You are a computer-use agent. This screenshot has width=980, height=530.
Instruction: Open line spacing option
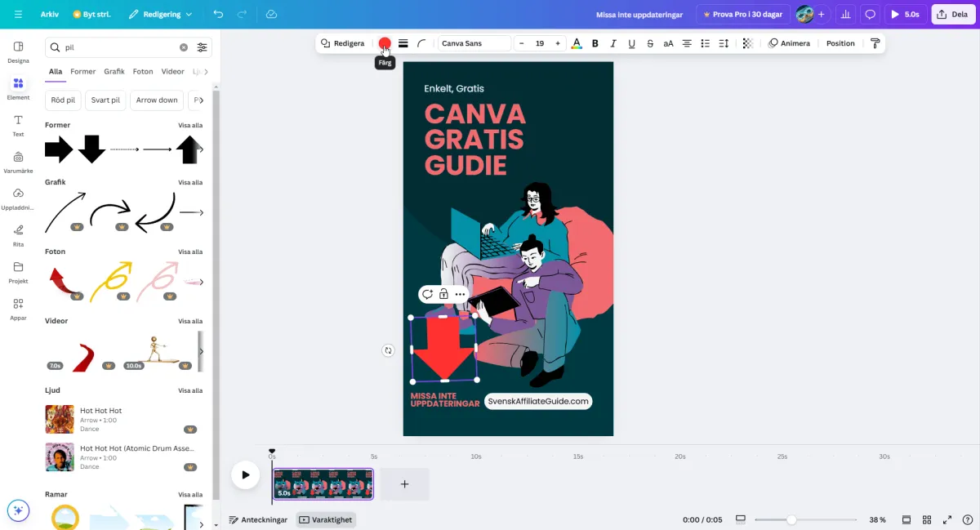(x=724, y=43)
